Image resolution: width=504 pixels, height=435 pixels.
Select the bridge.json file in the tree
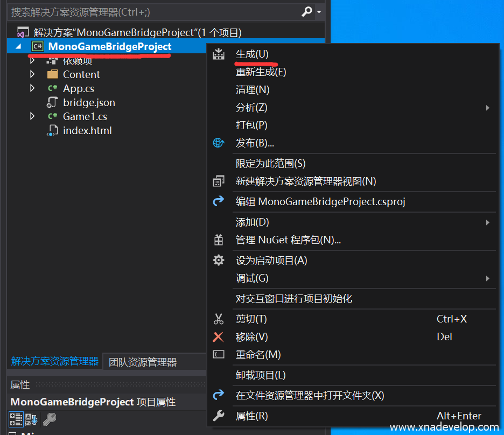89,102
